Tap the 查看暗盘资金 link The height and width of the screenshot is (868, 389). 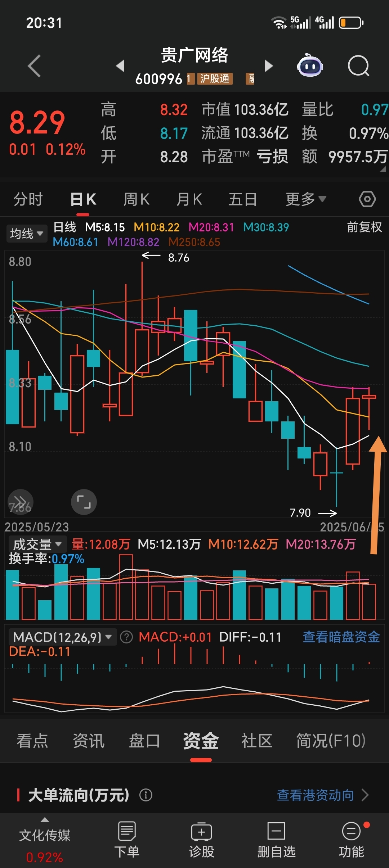341,637
